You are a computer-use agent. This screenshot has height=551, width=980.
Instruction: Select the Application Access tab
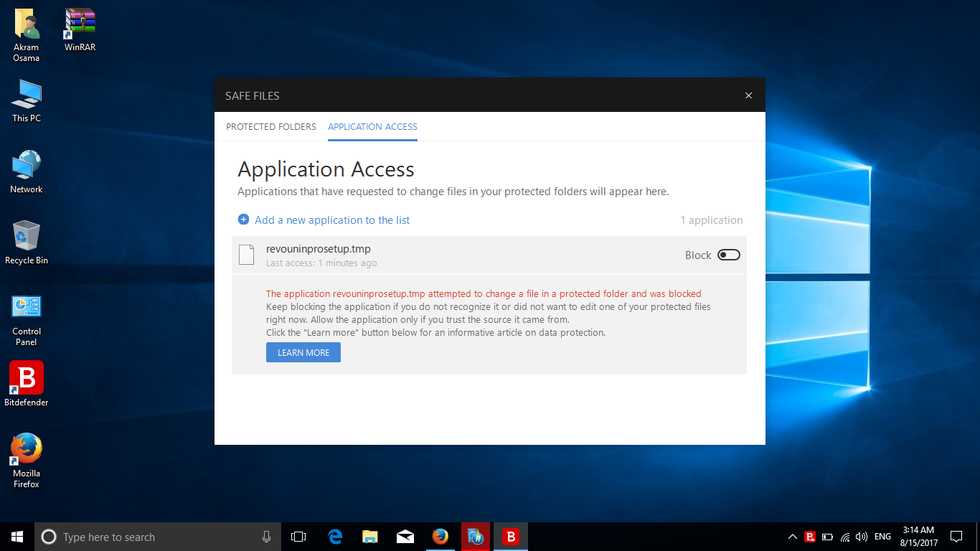[x=372, y=127]
